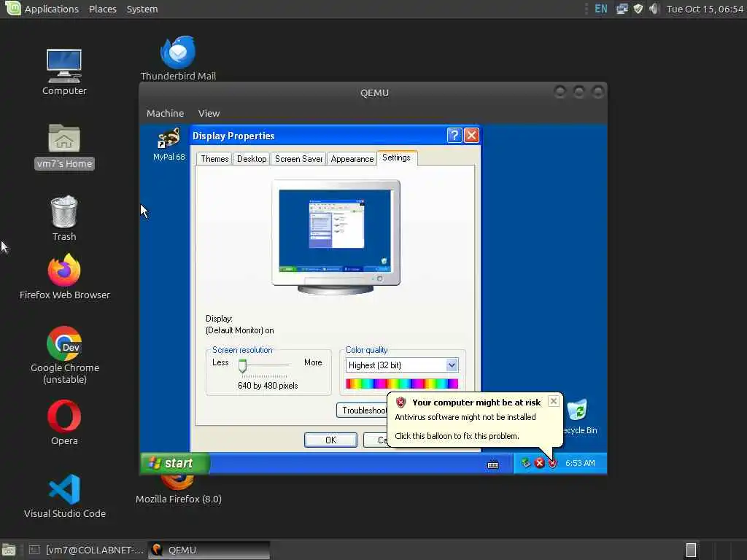Image resolution: width=747 pixels, height=560 pixels.
Task: Open the Applications menu
Action: pyautogui.click(x=52, y=9)
